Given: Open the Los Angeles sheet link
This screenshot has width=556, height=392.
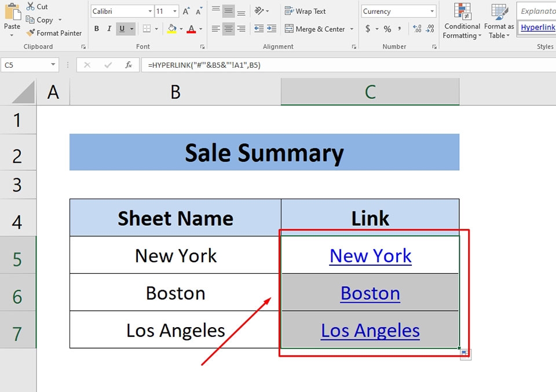Looking at the screenshot, I should pyautogui.click(x=370, y=330).
